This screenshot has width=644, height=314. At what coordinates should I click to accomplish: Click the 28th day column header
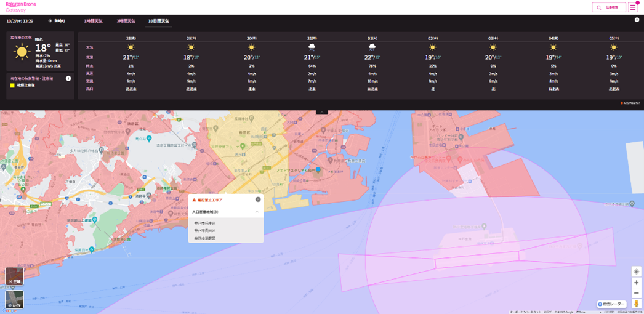(131, 38)
